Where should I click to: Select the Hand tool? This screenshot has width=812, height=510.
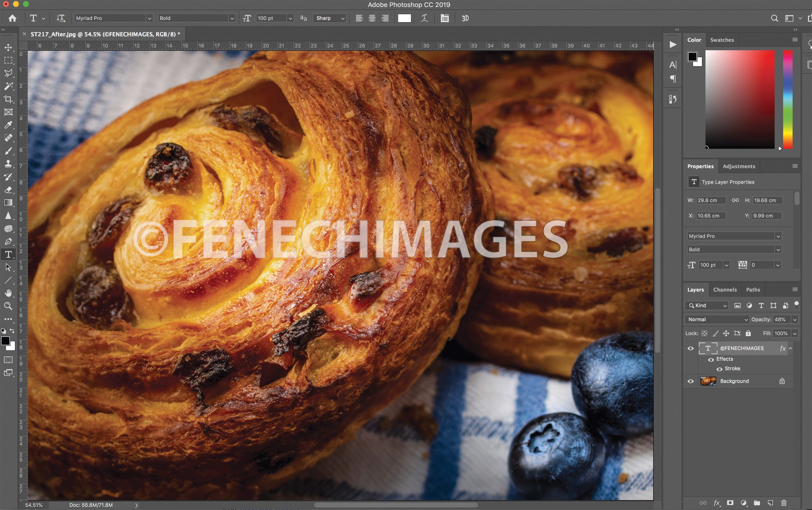[x=9, y=293]
